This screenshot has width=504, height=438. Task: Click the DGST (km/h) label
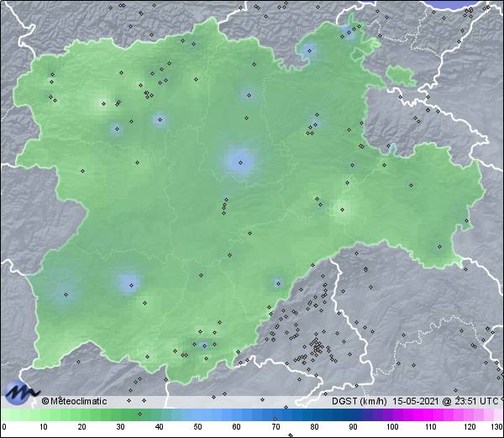point(359,401)
